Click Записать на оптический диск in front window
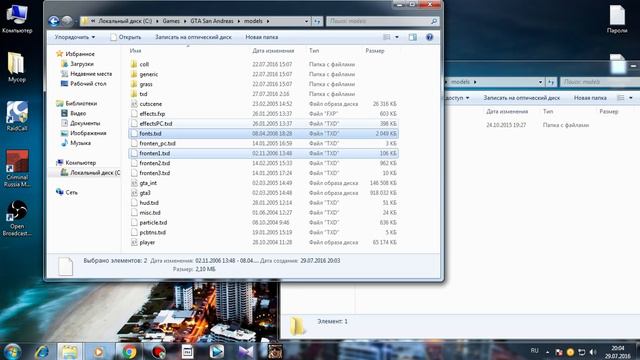 point(193,37)
